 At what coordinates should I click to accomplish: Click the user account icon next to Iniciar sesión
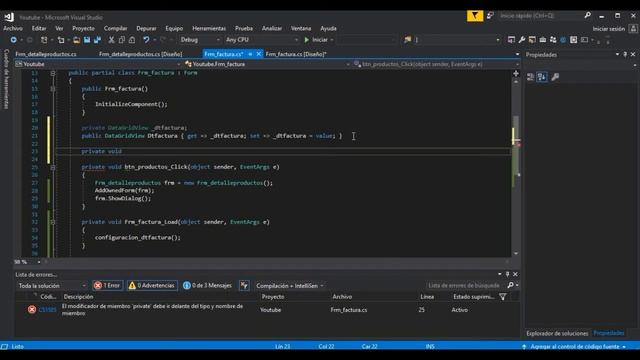[x=633, y=29]
